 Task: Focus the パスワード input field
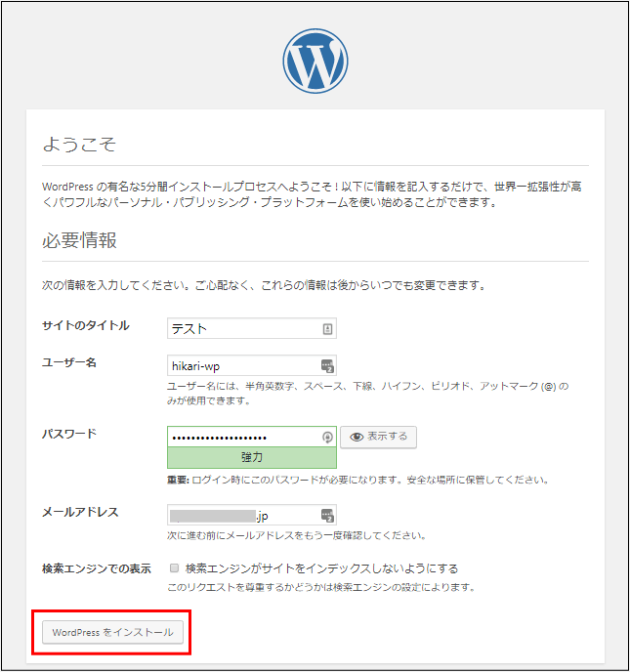[252, 437]
